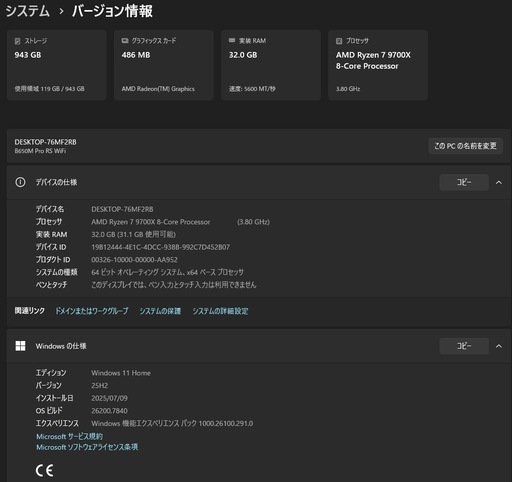The height and width of the screenshot is (482, 512).
Task: Open the ストレージ 943 GB card
Action: coord(56,65)
